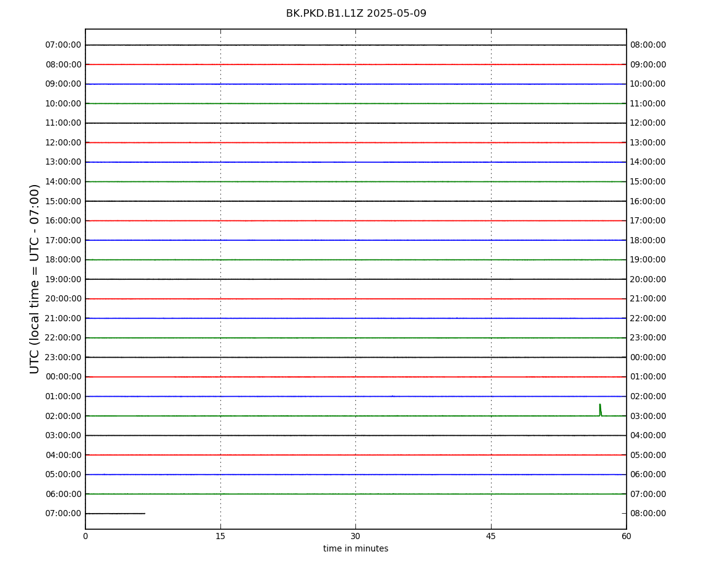Click right-axis end time label 19:00:00
The image size is (712, 588).
[x=648, y=260]
